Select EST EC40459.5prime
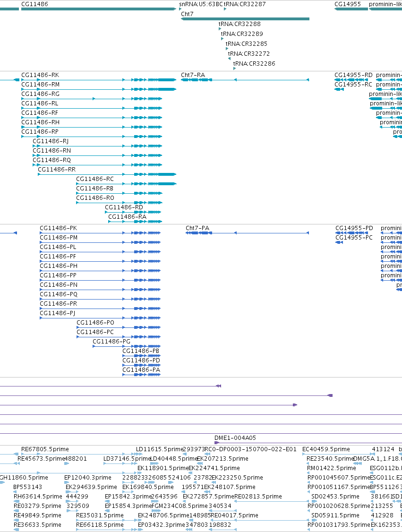The width and height of the screenshot is (402, 532). pyautogui.click(x=326, y=449)
